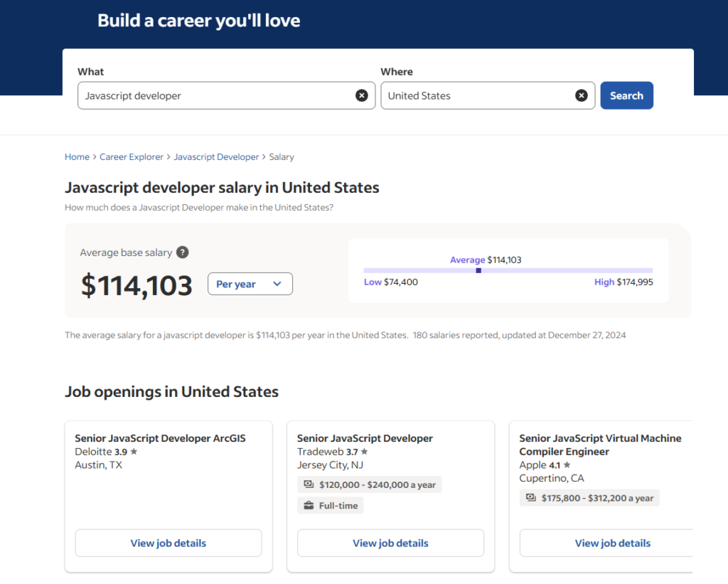Click the briefcase icon beside Full-time
Image resolution: width=728 pixels, height=584 pixels.
tap(309, 506)
